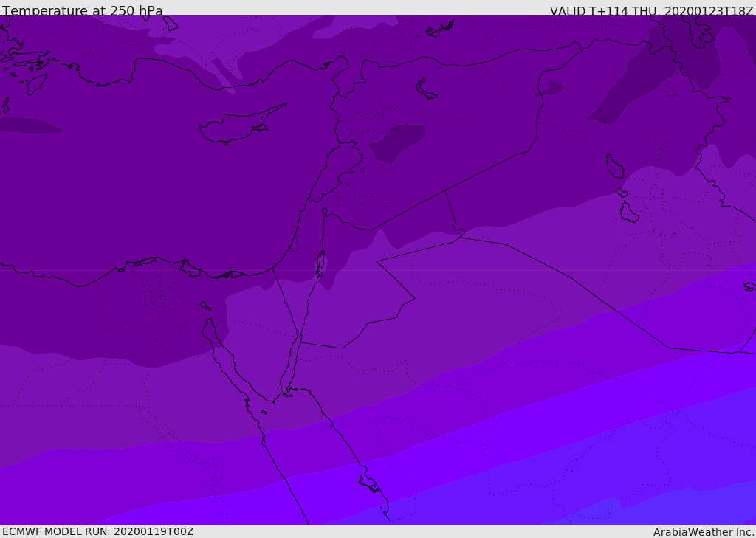Viewport: 756px width, 538px height.
Task: Click the lake in eastern Iraq
Action: point(615,166)
